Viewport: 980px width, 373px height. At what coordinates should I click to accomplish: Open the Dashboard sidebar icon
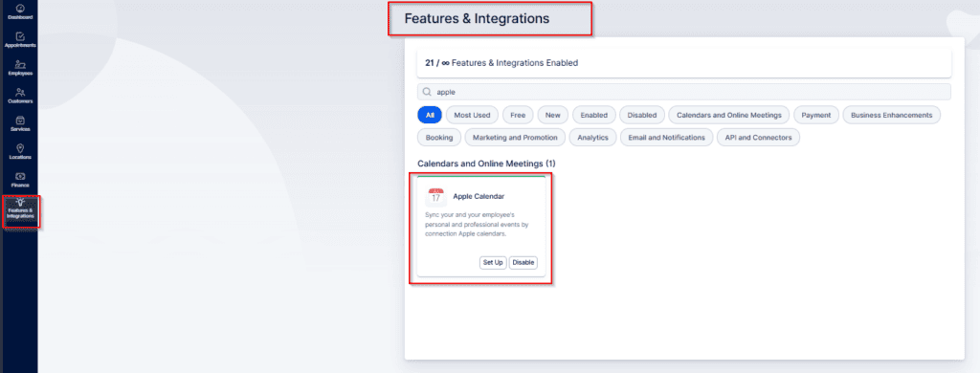[x=20, y=11]
